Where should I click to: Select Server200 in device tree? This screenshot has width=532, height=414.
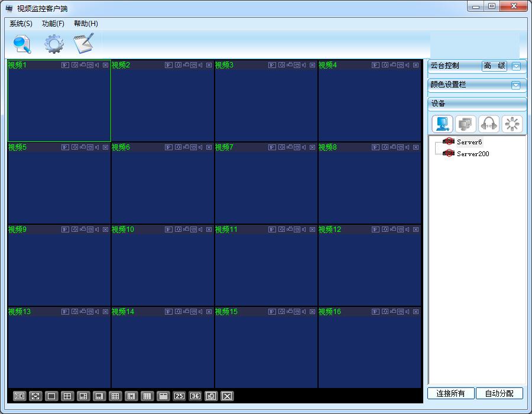[472, 154]
